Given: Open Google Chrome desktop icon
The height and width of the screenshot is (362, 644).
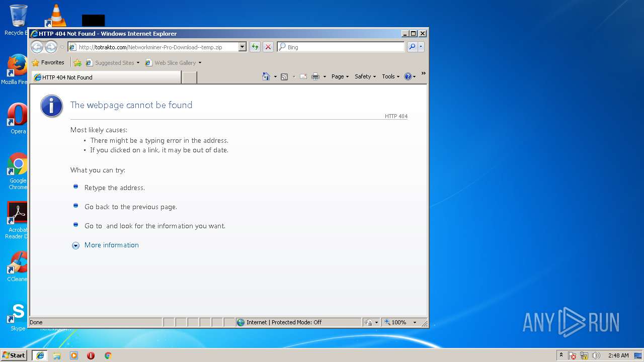Looking at the screenshot, I should (x=17, y=171).
